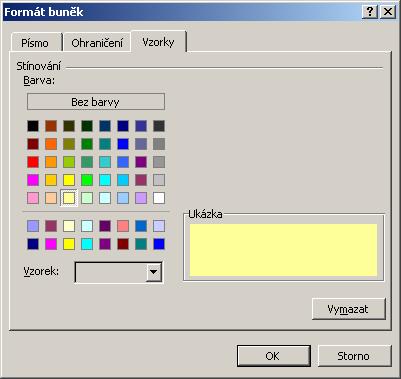Pick the dark red swatch in bottom row
This screenshot has height=379, width=401.
click(123, 244)
